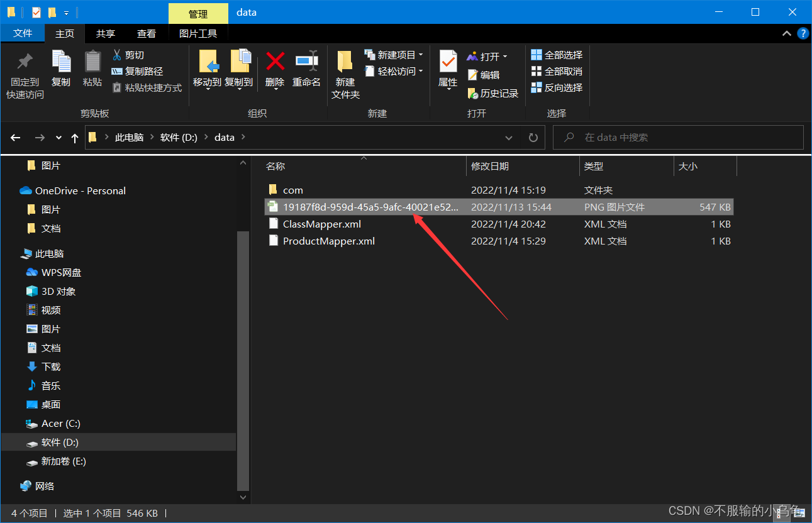Click the Move To folder icon
The height and width of the screenshot is (523, 812).
(x=208, y=62)
